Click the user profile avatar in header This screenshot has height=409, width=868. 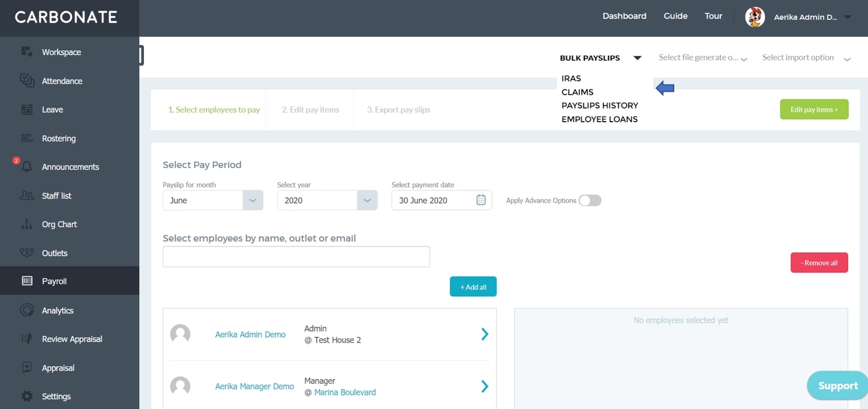point(755,17)
